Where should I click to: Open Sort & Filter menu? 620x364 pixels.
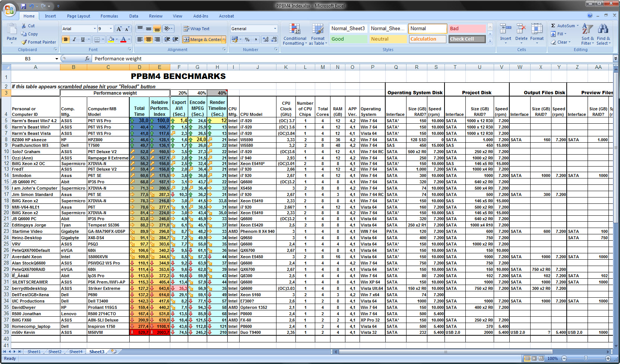tap(588, 34)
